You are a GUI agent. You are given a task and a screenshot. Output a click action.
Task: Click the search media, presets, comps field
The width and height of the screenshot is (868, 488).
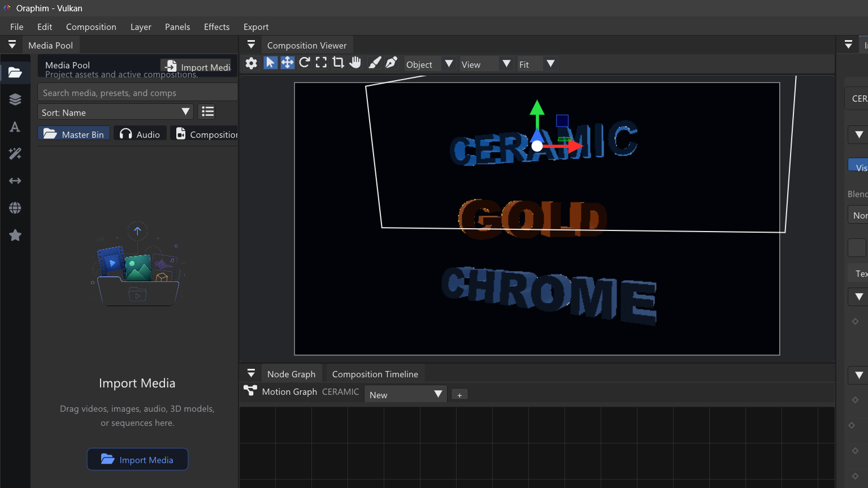pyautogui.click(x=137, y=93)
